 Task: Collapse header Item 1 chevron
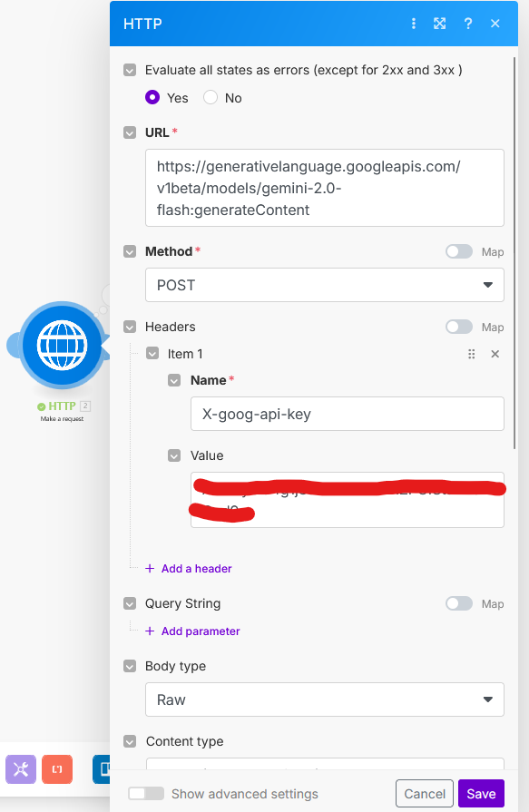point(152,354)
